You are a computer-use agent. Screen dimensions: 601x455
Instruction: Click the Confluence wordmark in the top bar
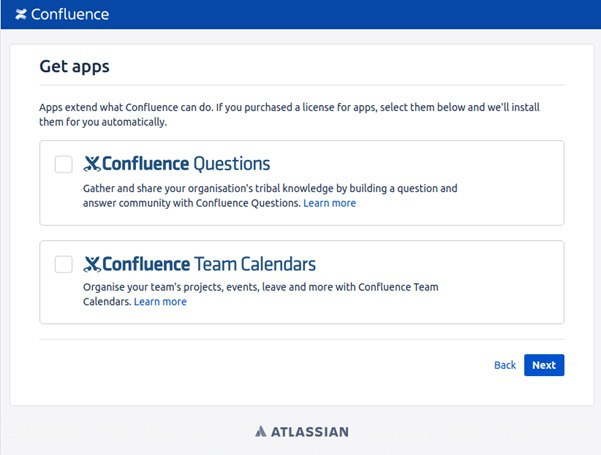point(71,15)
